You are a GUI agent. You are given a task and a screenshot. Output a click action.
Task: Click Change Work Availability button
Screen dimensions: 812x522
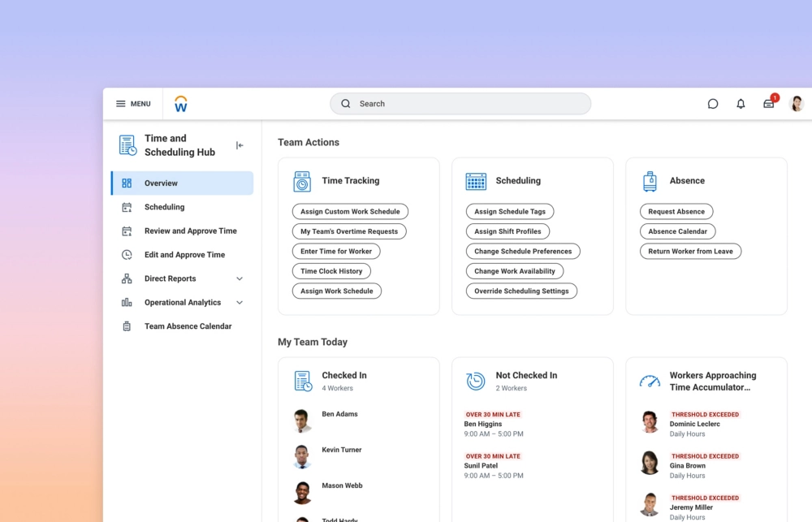point(514,271)
